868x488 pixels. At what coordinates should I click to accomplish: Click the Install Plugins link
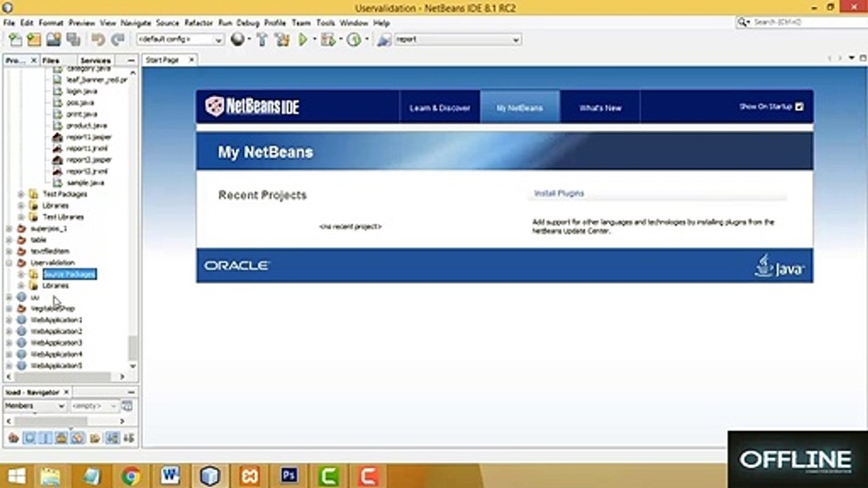pos(559,193)
